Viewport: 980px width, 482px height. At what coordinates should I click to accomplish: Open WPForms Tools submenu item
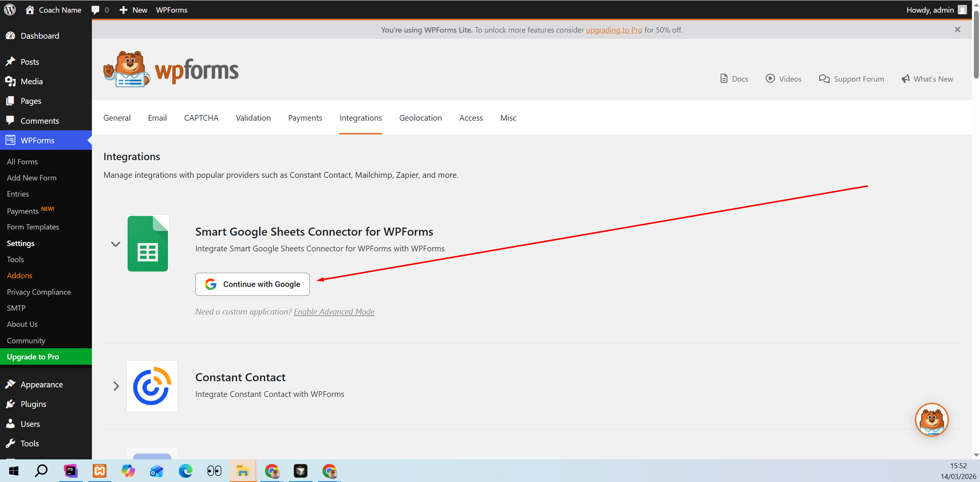click(x=15, y=259)
